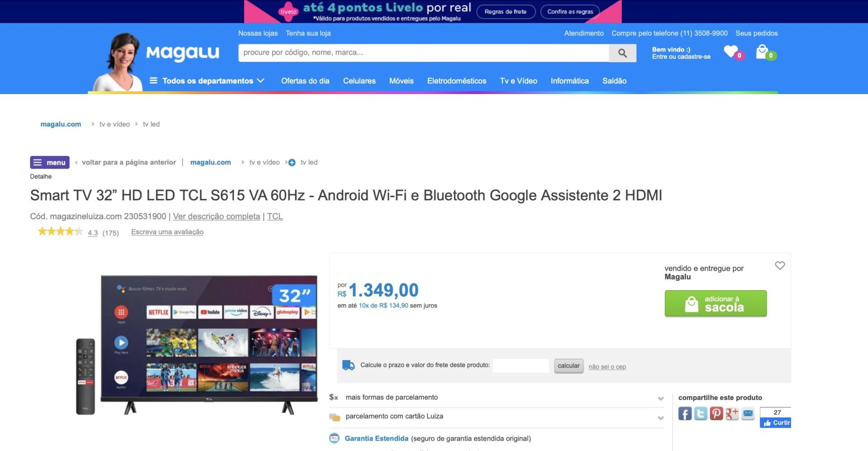
Task: Open the purple menu button
Action: pyautogui.click(x=50, y=162)
